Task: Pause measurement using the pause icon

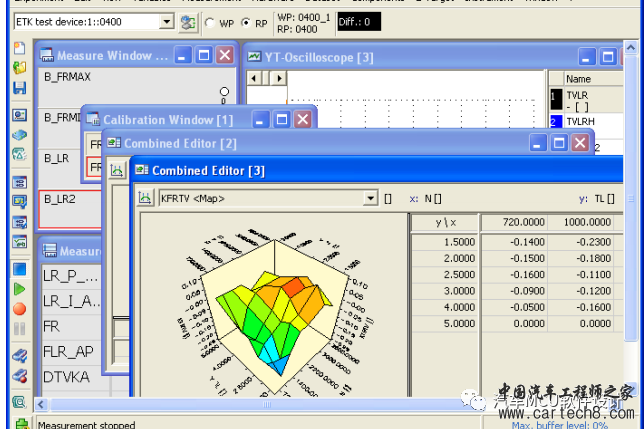Action: 19,329
